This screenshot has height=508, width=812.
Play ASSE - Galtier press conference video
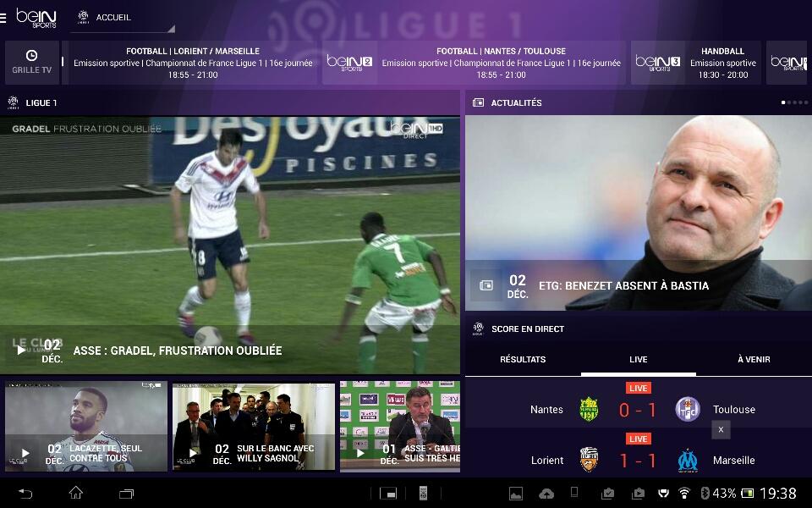[x=400, y=427]
